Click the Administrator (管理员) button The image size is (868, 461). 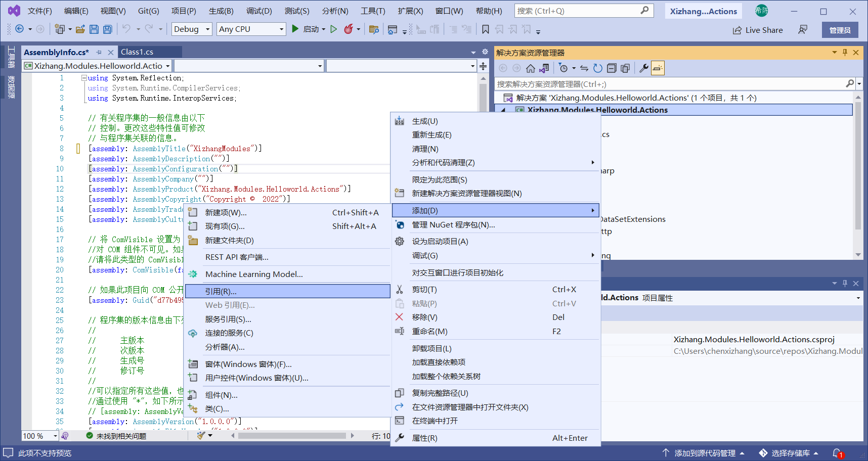point(840,30)
